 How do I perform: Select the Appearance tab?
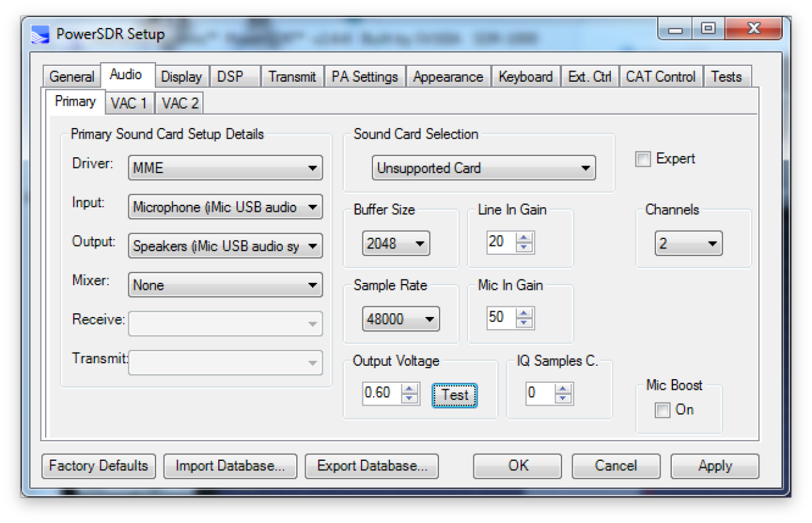(448, 77)
